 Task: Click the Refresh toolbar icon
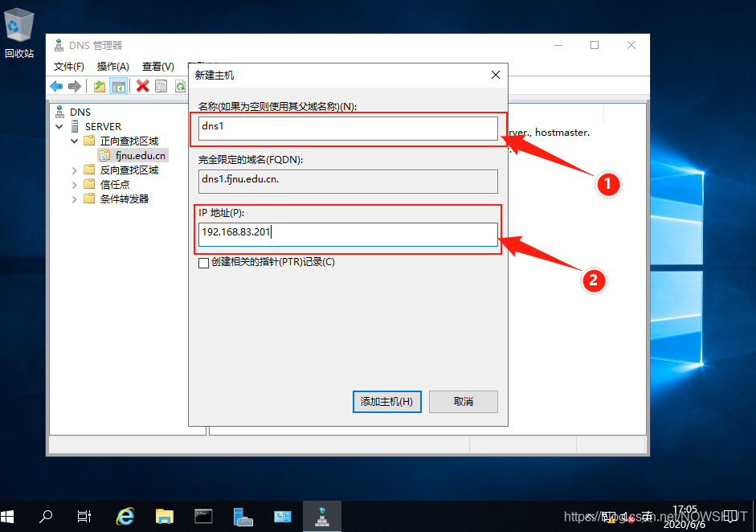pos(180,86)
